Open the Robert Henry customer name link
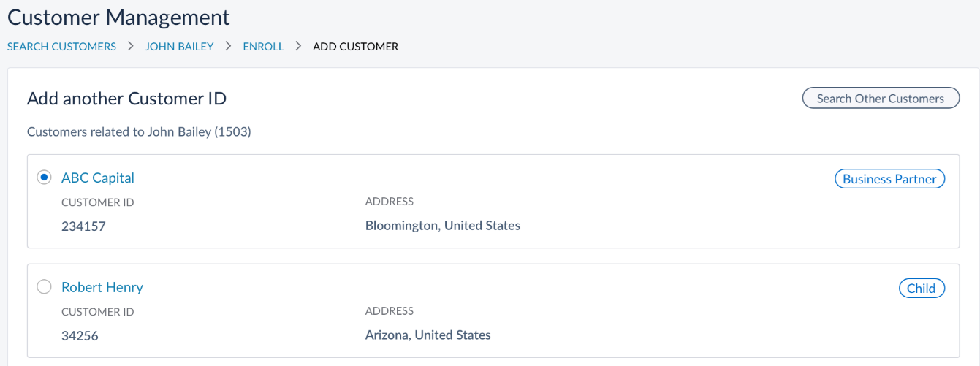The height and width of the screenshot is (366, 980). [102, 287]
